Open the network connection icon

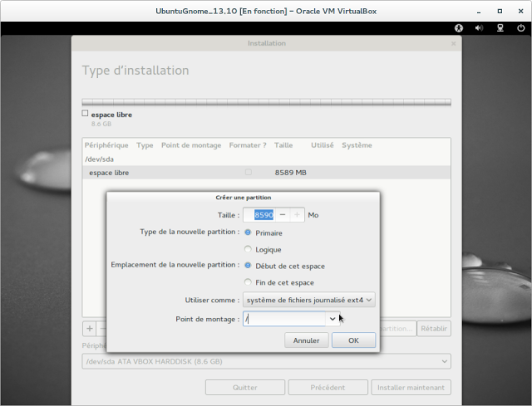tap(500, 28)
